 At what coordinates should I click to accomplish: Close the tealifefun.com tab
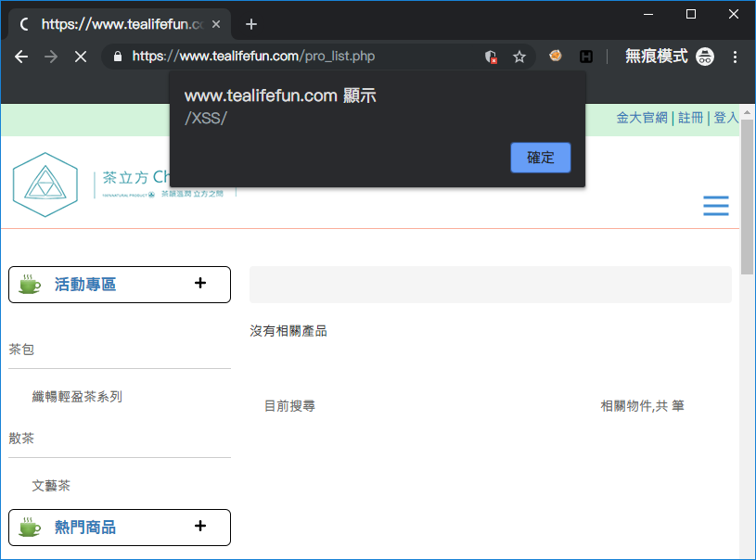[216, 24]
